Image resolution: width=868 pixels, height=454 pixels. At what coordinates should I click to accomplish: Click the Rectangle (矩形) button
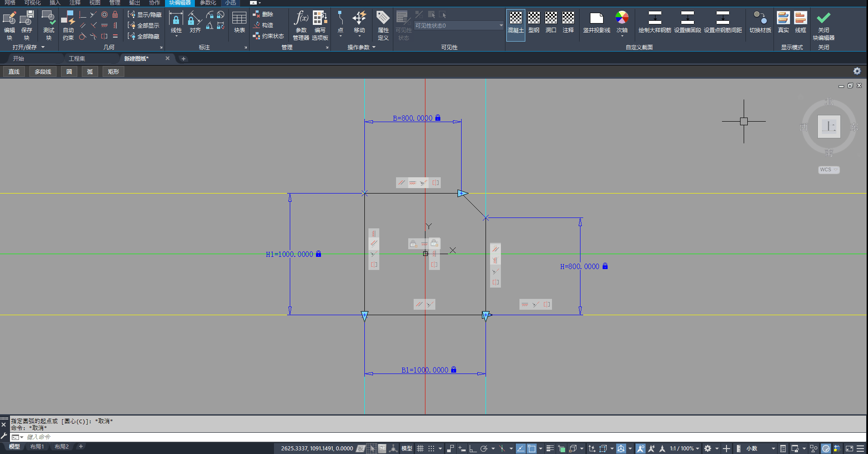[x=113, y=71]
